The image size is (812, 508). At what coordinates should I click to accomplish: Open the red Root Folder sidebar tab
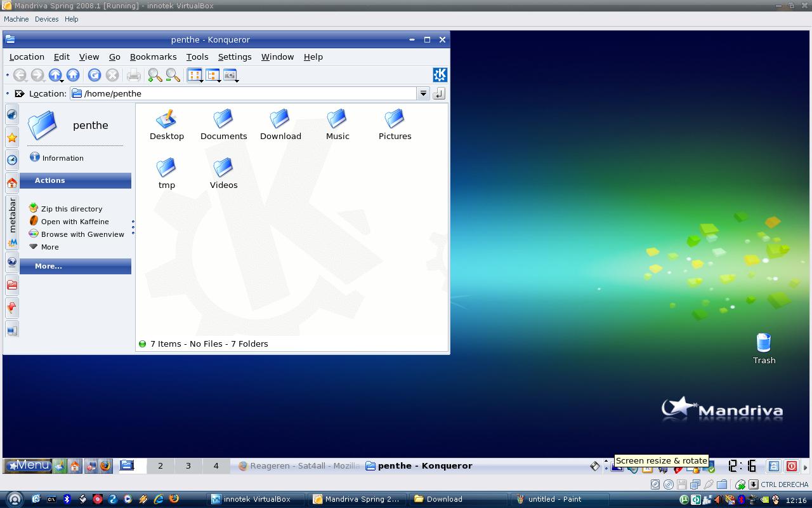(12, 285)
